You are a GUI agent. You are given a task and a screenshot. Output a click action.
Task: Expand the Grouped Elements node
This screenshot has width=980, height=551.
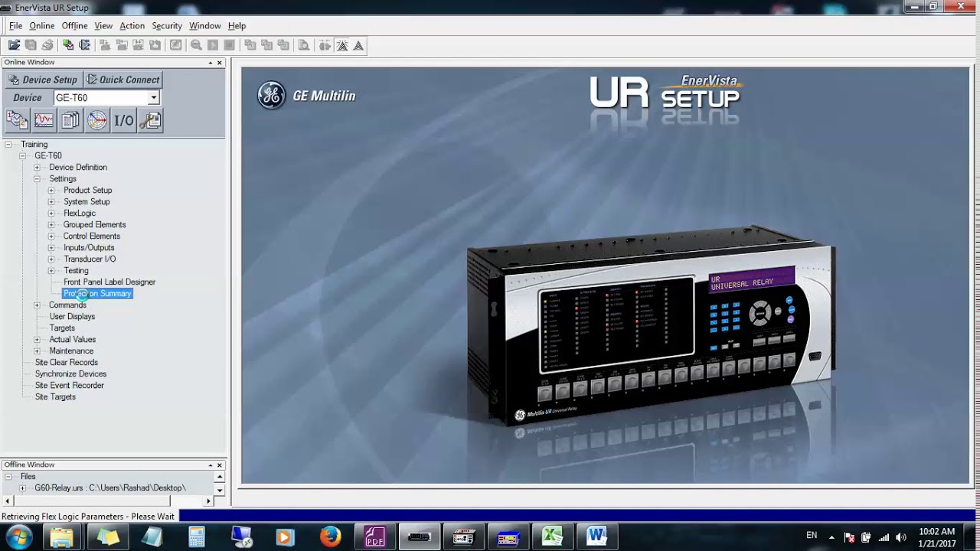point(51,225)
